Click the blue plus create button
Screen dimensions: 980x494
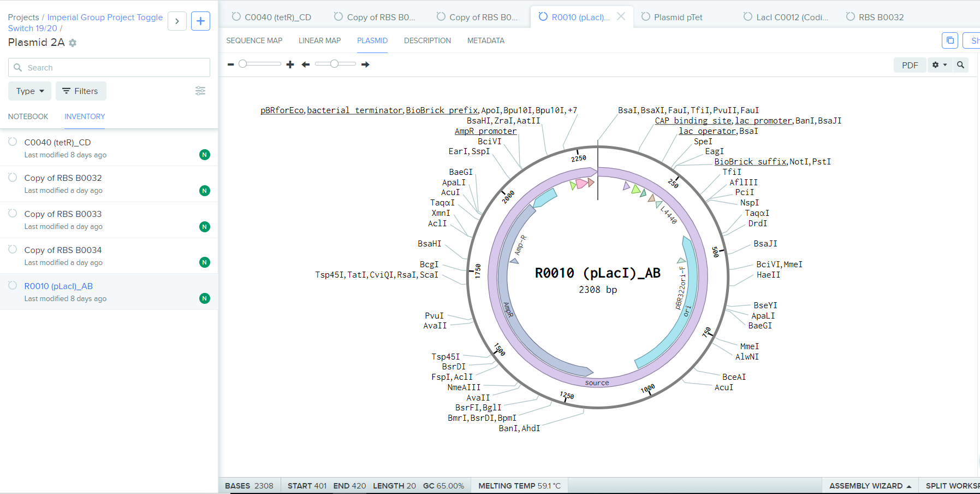(x=200, y=21)
